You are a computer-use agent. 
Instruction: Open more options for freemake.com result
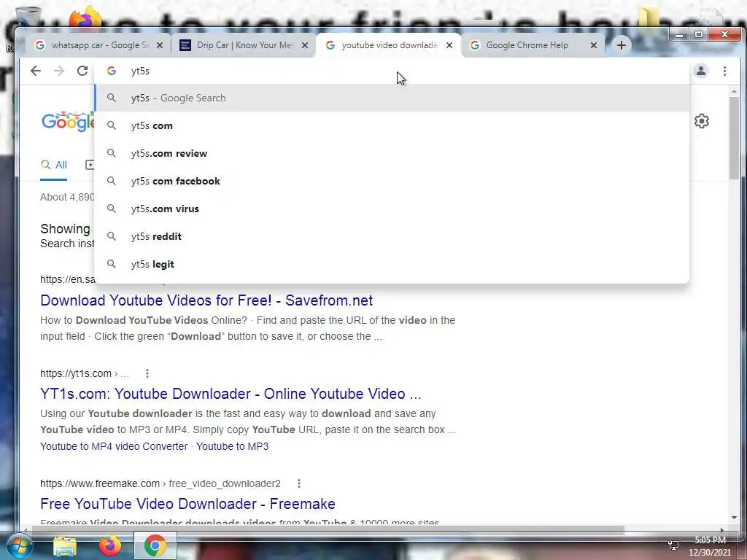click(298, 483)
